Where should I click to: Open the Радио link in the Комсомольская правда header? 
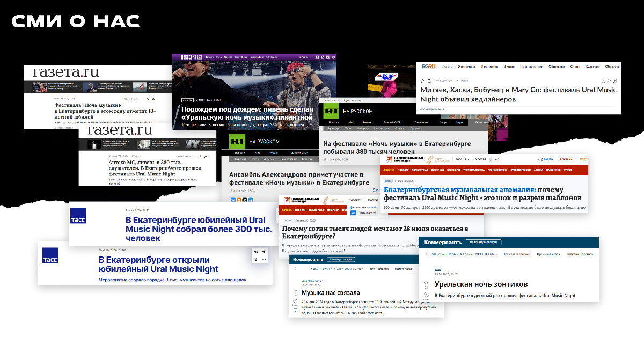click(545, 159)
